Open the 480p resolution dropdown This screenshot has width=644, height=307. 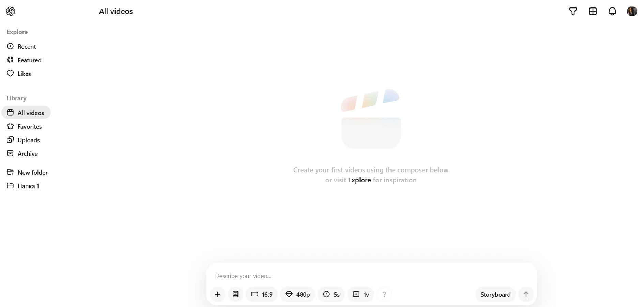pos(298,294)
